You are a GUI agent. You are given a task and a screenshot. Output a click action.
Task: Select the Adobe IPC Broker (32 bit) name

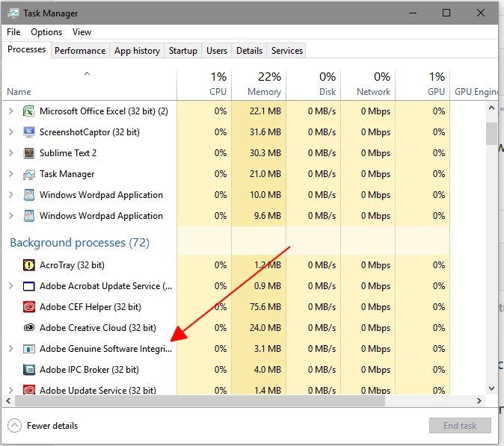89,370
